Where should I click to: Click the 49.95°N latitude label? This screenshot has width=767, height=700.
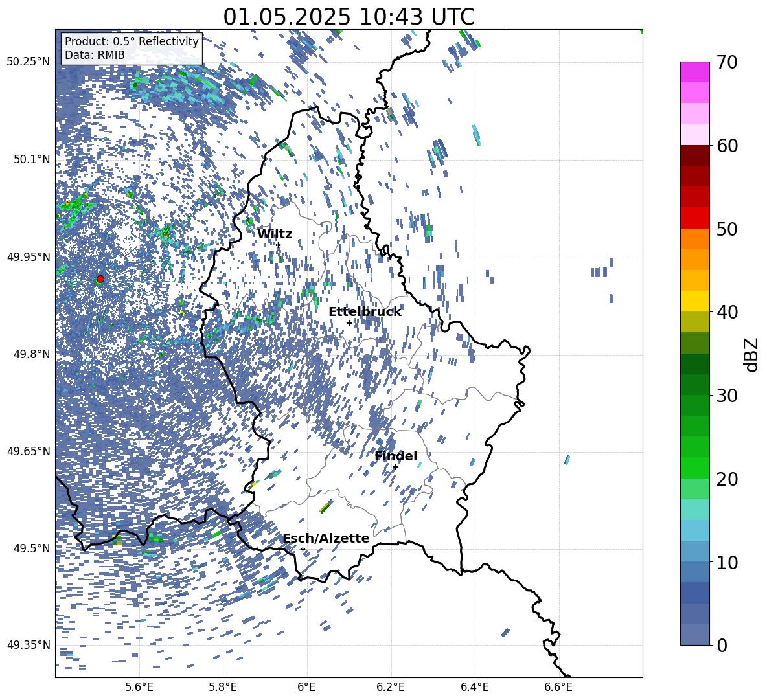point(29,257)
